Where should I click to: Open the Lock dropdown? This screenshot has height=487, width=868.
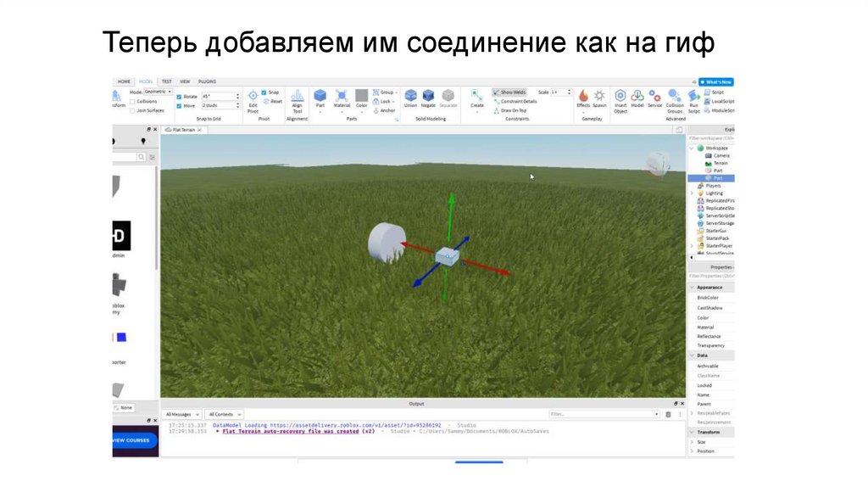click(x=384, y=102)
